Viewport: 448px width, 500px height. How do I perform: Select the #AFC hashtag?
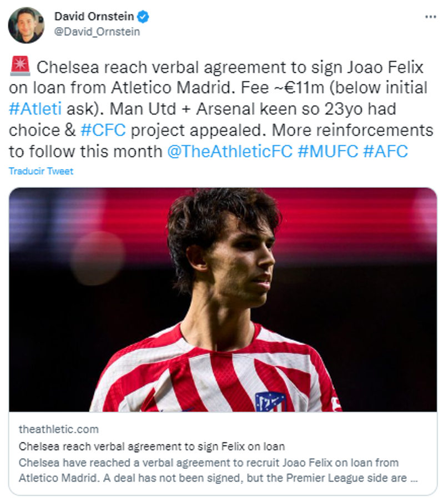385,152
